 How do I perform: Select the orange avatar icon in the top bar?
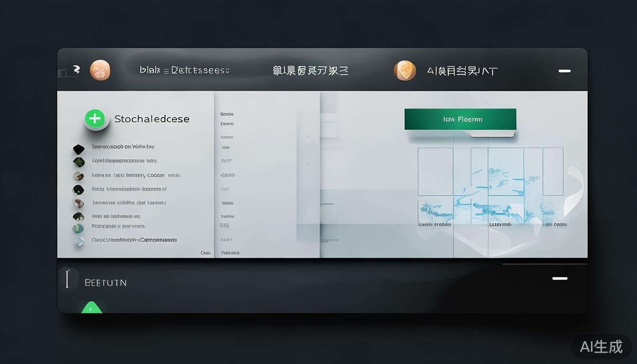tap(100, 70)
